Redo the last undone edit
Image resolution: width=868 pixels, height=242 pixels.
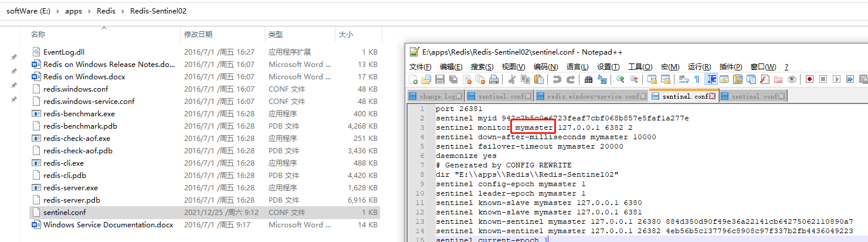click(x=570, y=79)
